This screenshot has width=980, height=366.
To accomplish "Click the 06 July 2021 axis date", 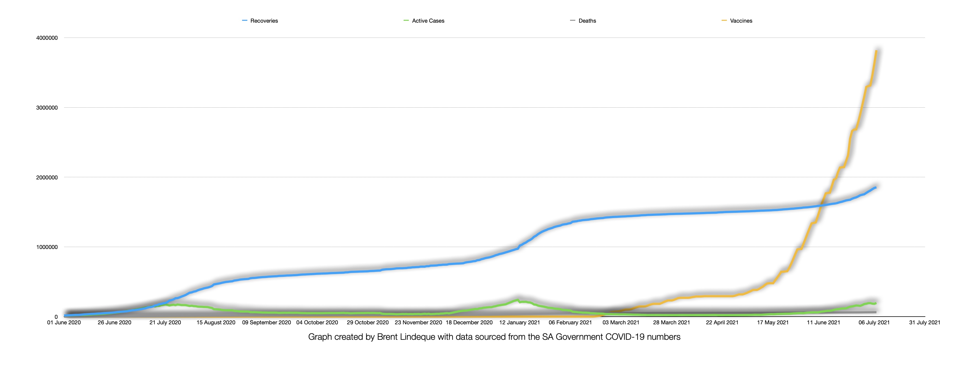I will tap(874, 323).
